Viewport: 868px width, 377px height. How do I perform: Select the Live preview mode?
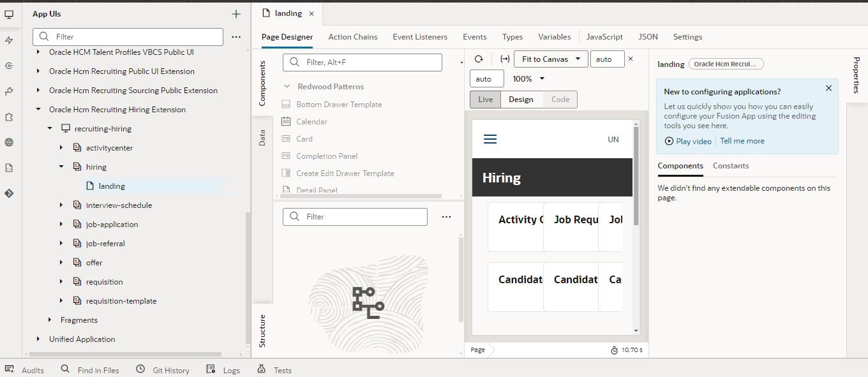485,100
